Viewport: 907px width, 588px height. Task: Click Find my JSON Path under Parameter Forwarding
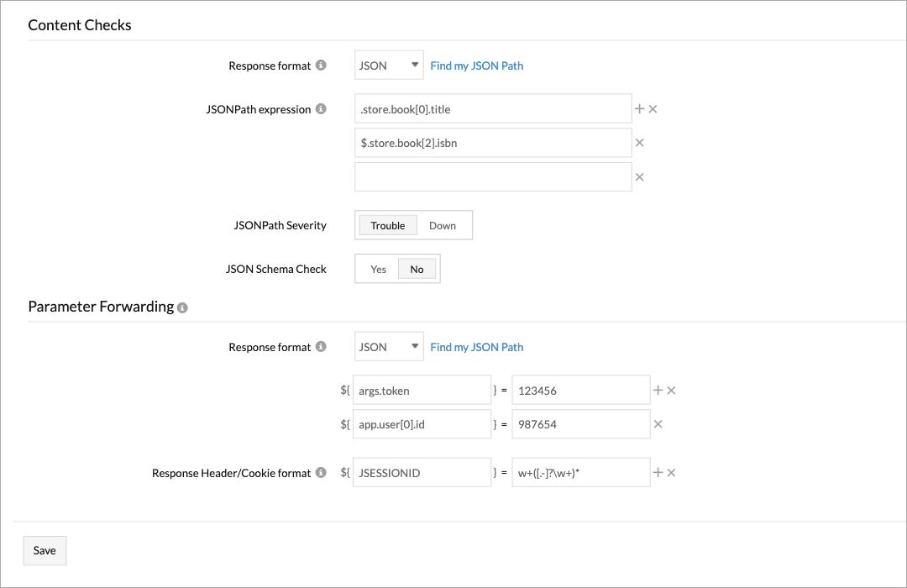[476, 347]
